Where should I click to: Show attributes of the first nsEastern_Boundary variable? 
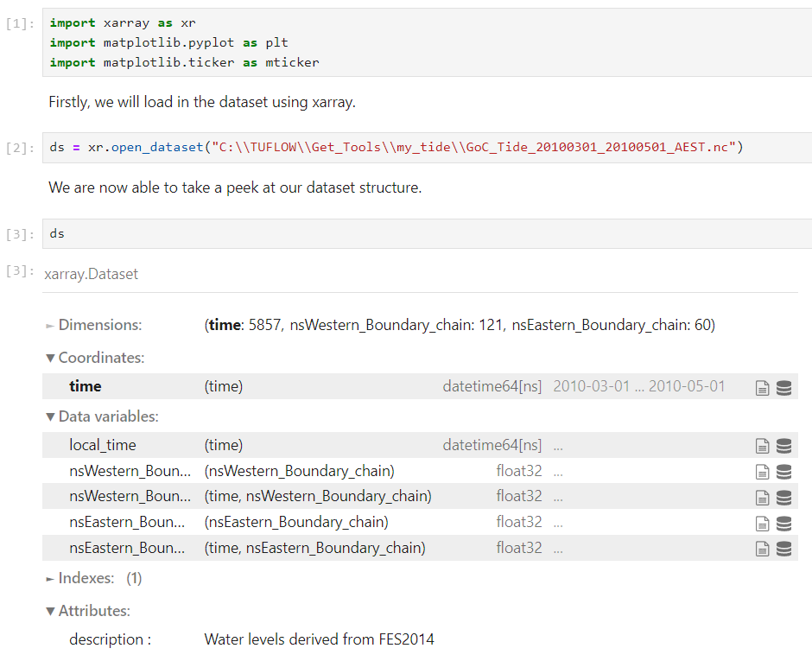[763, 523]
